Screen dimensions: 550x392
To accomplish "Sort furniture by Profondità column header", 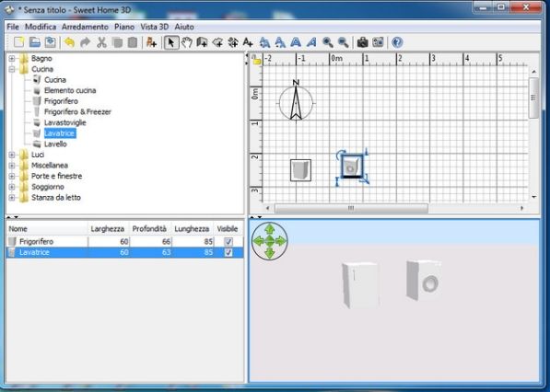I will 150,229.
